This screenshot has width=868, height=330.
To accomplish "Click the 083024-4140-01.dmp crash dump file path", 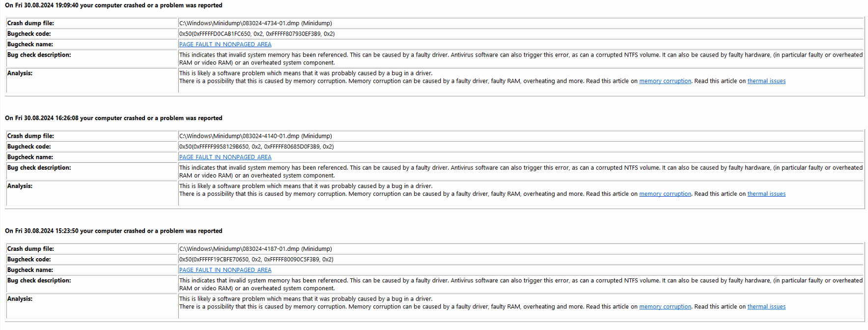I will point(255,136).
